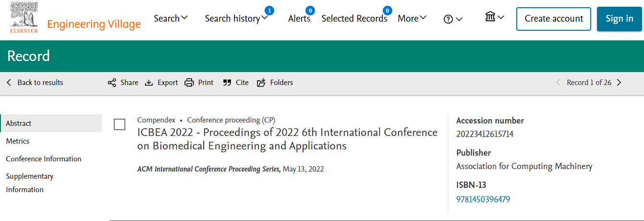This screenshot has width=644, height=221.
Task: Click the Share icon
Action: pyautogui.click(x=112, y=83)
